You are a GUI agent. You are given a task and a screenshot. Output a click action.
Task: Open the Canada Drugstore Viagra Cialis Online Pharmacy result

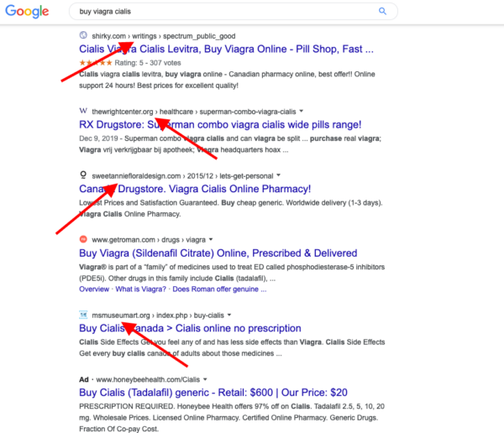pyautogui.click(x=195, y=189)
